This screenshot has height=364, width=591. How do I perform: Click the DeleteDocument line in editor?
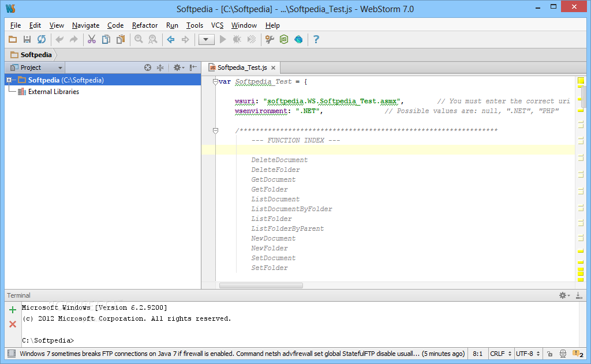(279, 160)
